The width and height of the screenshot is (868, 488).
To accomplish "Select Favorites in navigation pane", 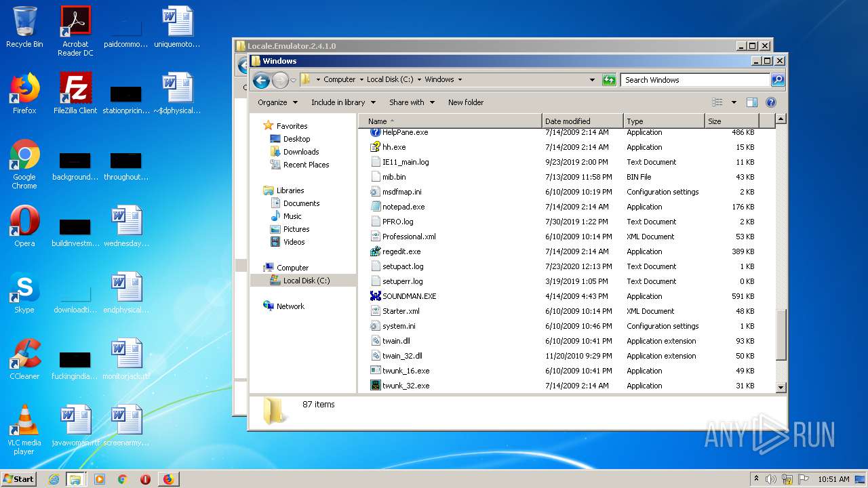I will (x=292, y=126).
